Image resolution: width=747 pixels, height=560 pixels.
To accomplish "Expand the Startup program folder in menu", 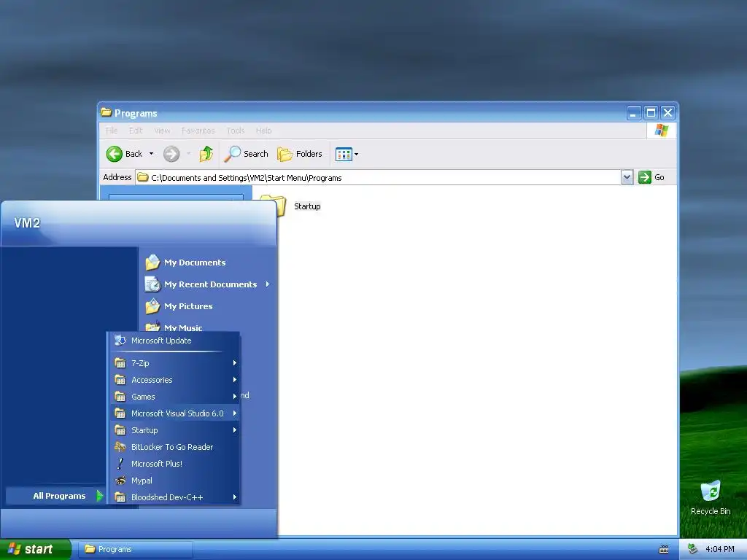I will tap(174, 430).
